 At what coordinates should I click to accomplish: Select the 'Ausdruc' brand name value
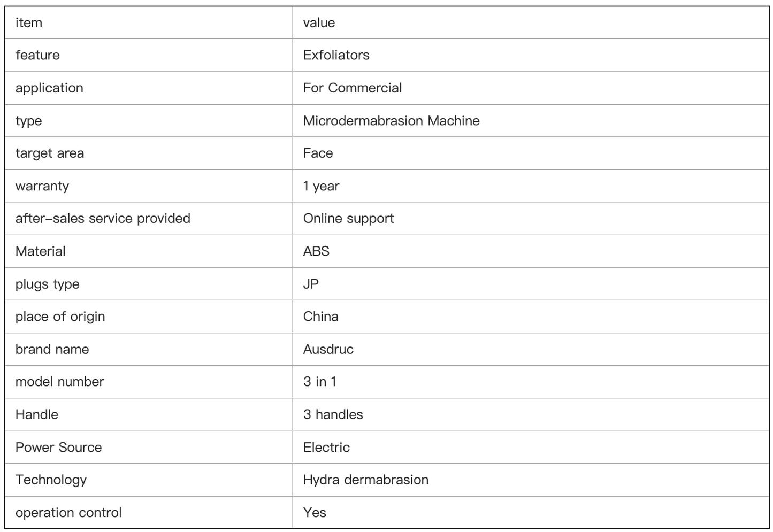(x=328, y=349)
